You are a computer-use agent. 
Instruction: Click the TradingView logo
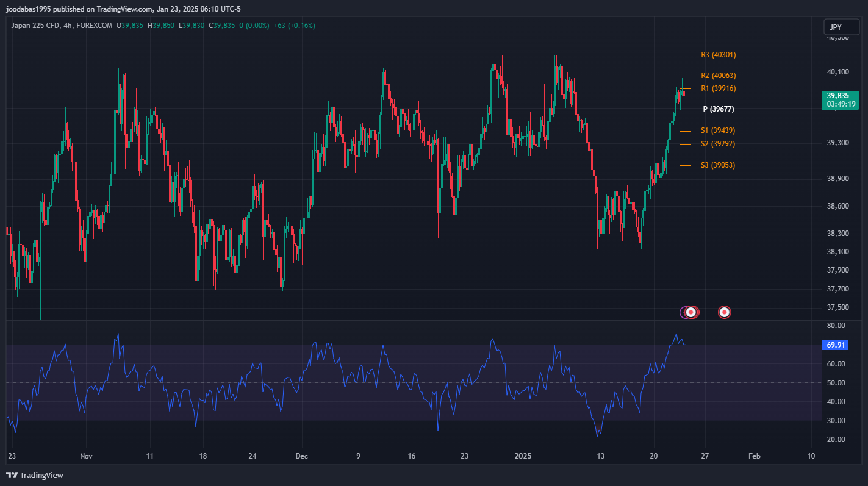(35, 475)
